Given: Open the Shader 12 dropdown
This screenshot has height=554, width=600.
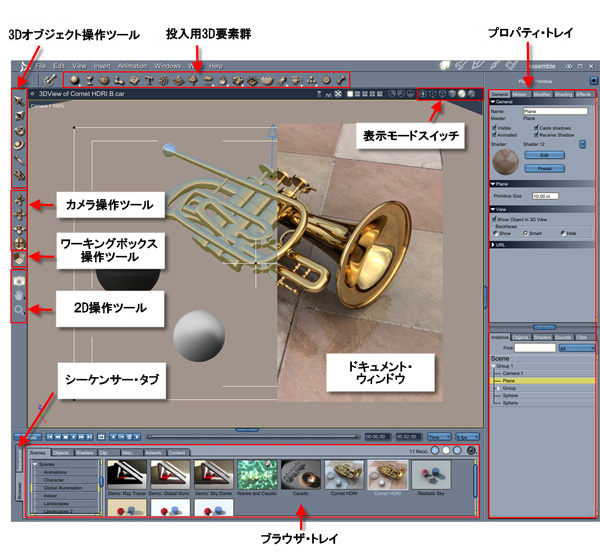Looking at the screenshot, I should (x=582, y=144).
